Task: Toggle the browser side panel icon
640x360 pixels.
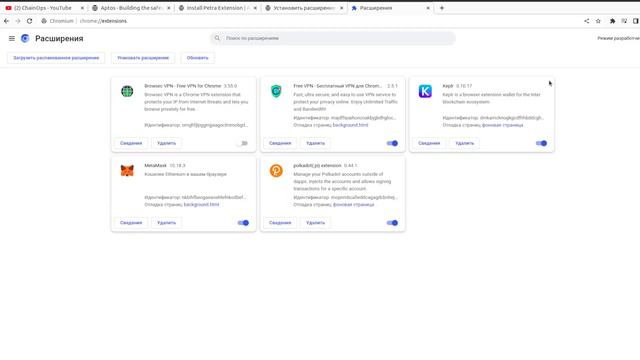Action: (636, 21)
